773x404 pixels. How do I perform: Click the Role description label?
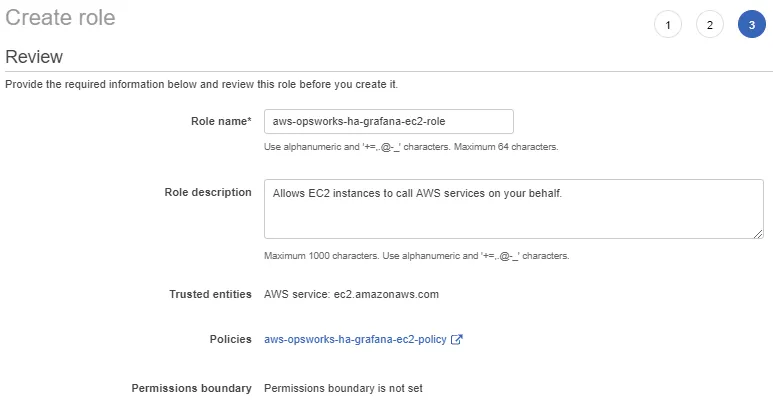(207, 192)
